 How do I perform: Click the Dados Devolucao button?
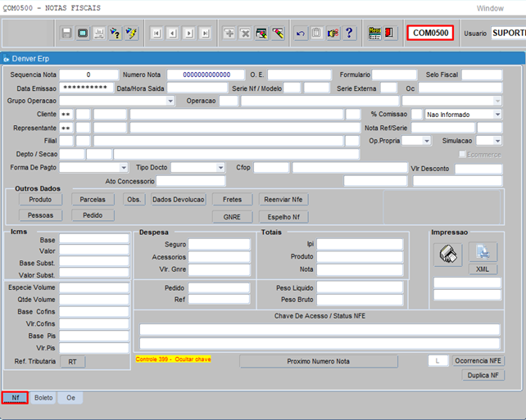(179, 199)
